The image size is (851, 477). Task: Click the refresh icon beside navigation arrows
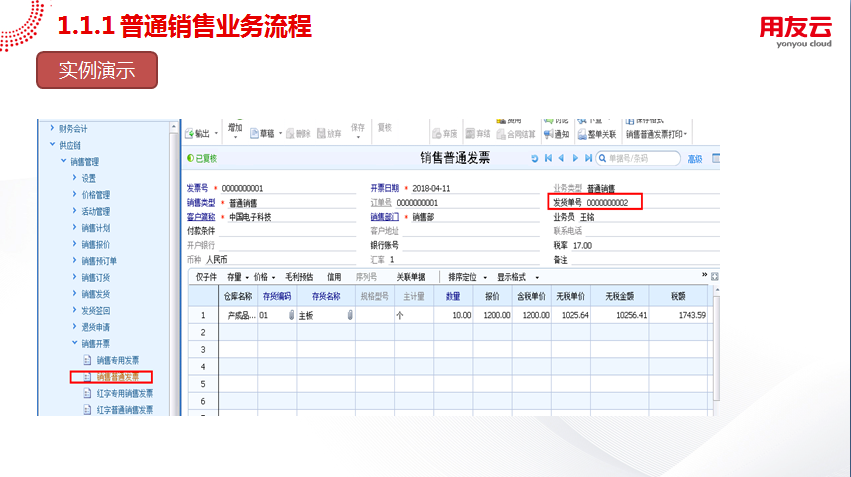(535, 158)
